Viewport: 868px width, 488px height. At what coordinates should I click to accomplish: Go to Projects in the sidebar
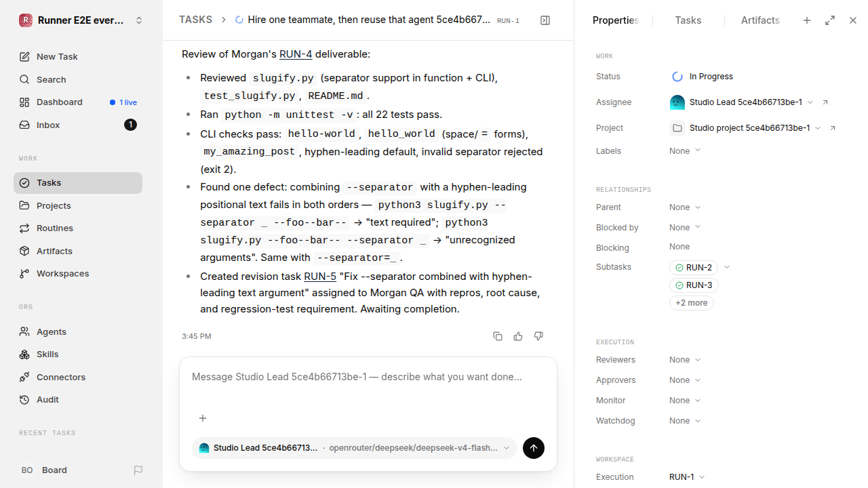(x=78, y=205)
